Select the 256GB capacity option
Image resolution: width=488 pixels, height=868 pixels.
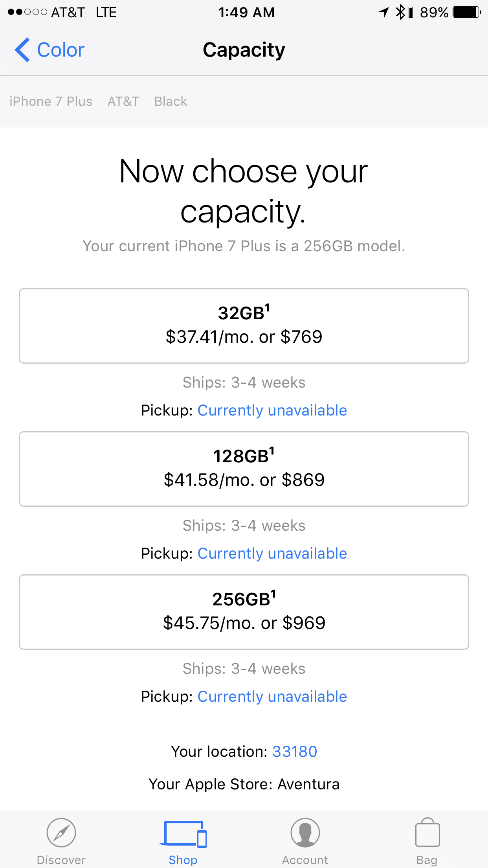pyautogui.click(x=244, y=612)
